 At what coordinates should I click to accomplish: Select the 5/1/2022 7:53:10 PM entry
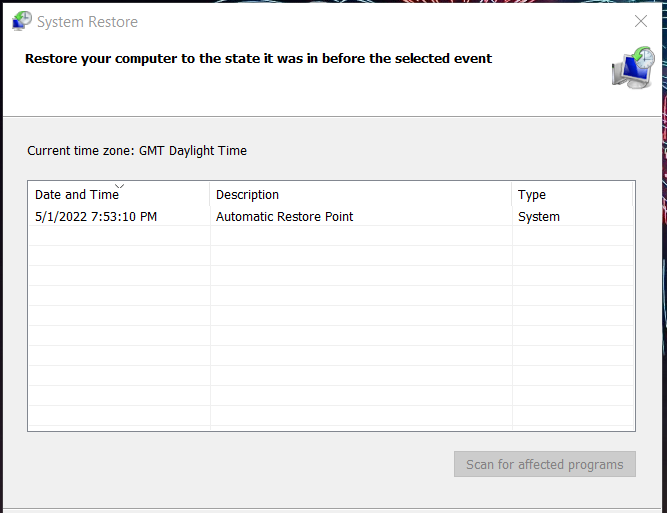(96, 216)
